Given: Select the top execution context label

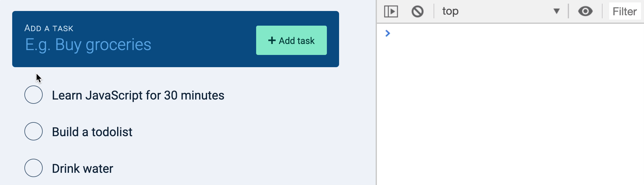Looking at the screenshot, I should pos(451,11).
